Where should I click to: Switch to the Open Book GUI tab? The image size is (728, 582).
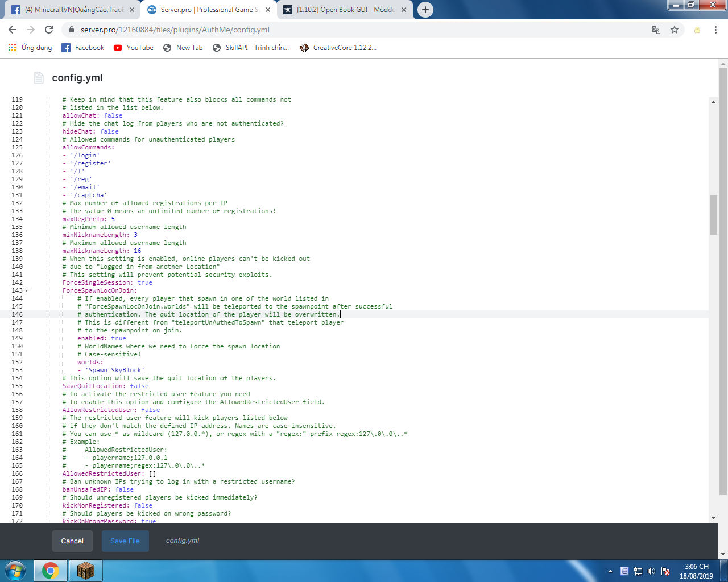[x=341, y=10]
